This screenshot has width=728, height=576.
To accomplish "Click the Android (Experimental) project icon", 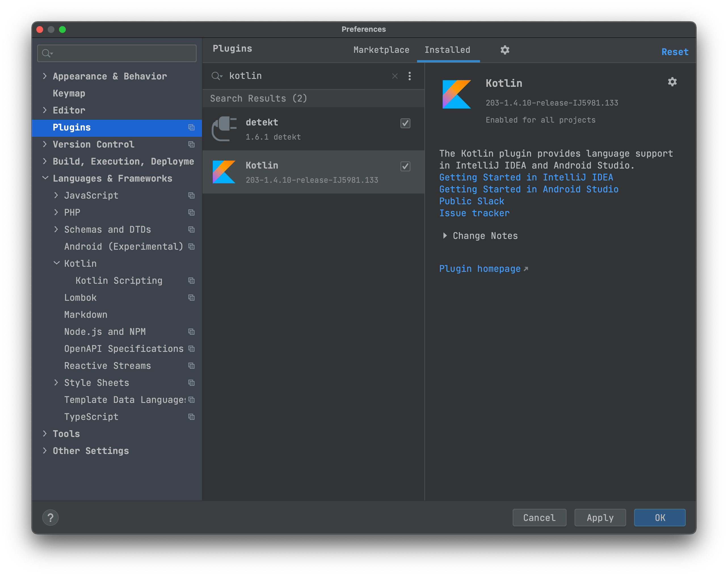I will click(192, 247).
